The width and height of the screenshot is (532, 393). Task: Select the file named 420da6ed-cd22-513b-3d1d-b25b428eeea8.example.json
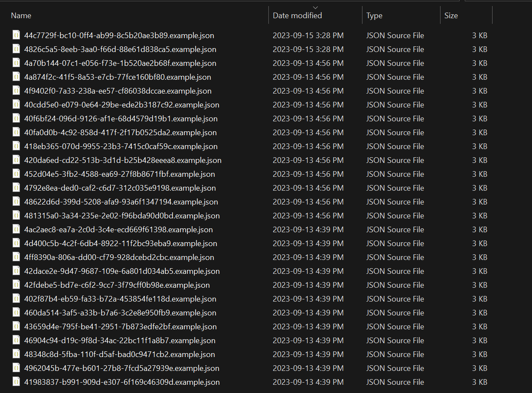point(123,160)
